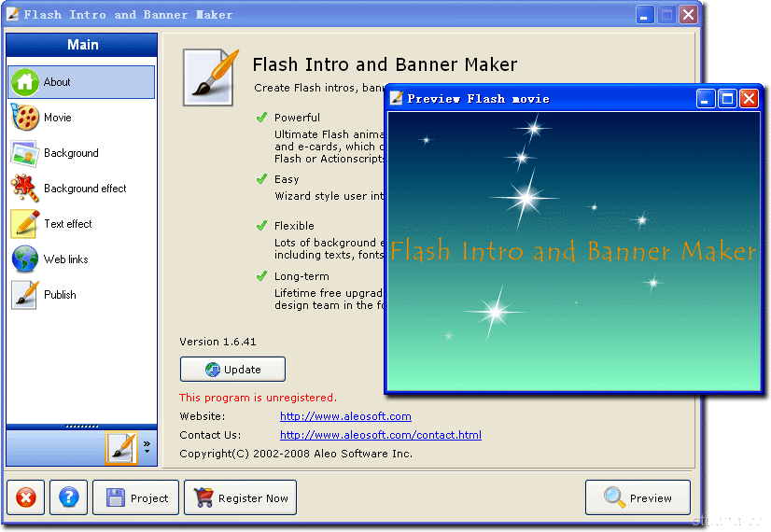This screenshot has width=771, height=532.
Task: Open the aleosoft.com website link
Action: pyautogui.click(x=345, y=416)
